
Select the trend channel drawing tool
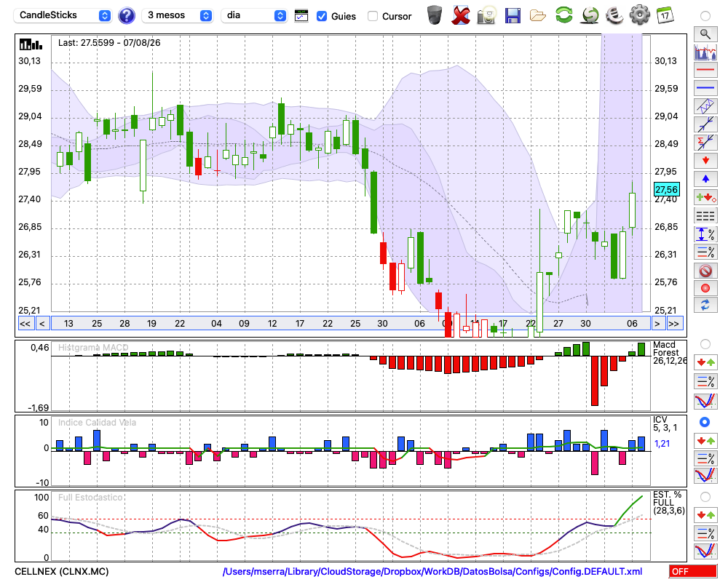(x=705, y=106)
